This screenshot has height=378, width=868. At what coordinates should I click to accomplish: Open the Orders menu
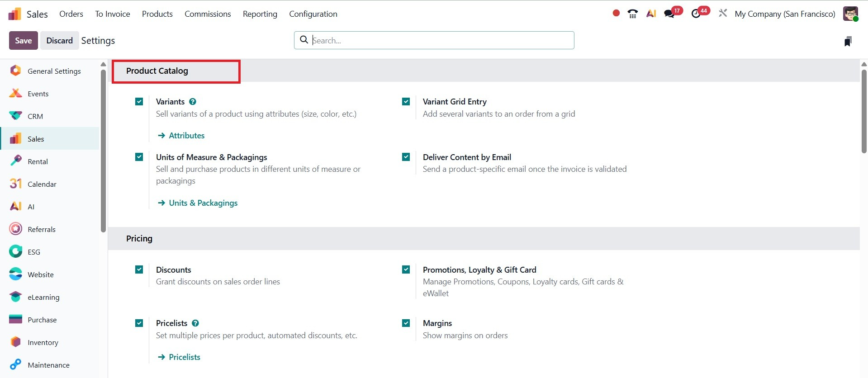tap(71, 14)
